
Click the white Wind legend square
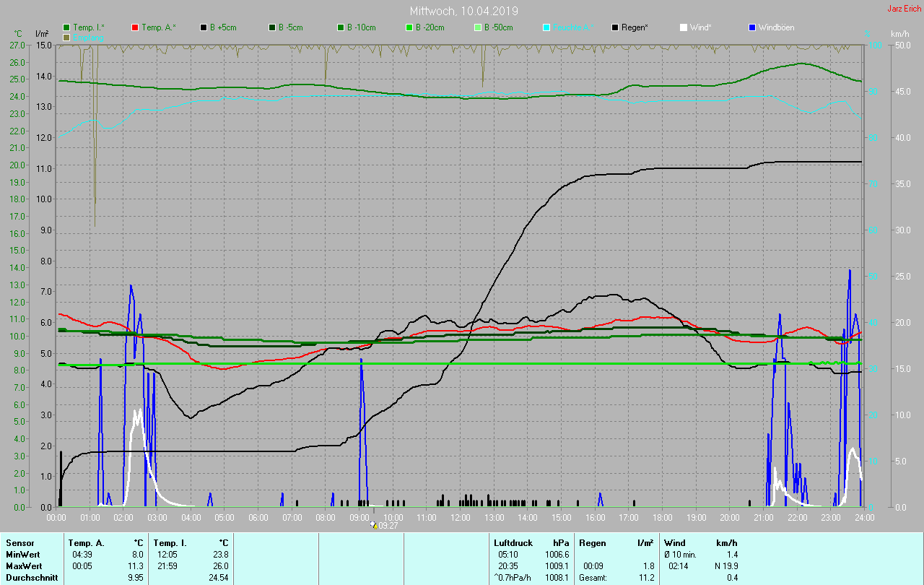click(x=684, y=27)
